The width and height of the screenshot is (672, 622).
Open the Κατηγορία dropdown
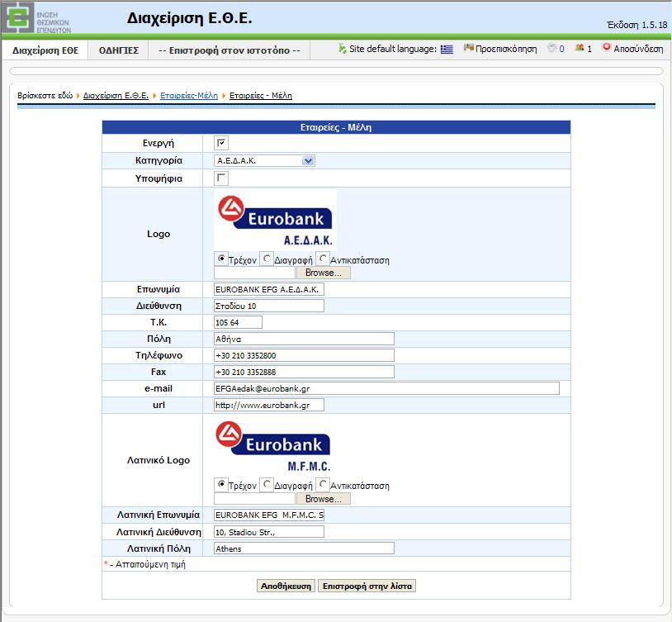pyautogui.click(x=264, y=161)
